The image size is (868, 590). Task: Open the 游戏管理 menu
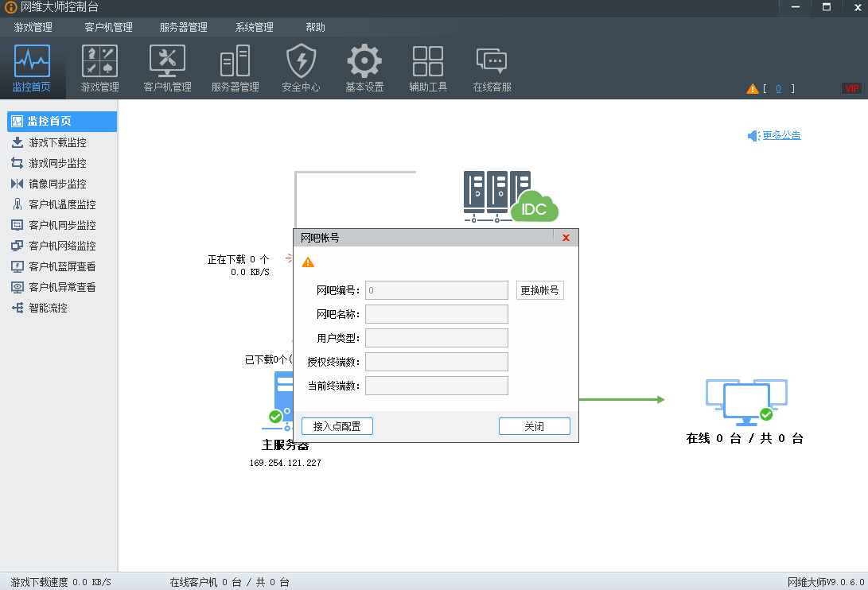[x=33, y=27]
